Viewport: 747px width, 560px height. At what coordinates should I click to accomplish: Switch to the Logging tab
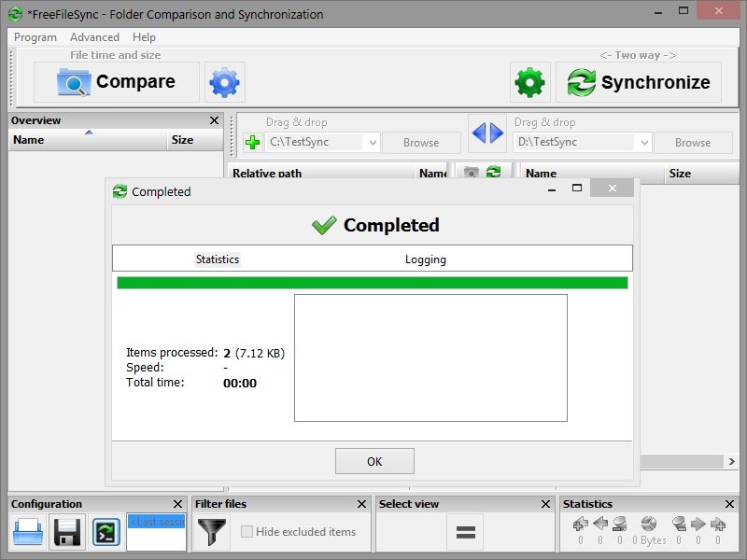click(x=425, y=259)
